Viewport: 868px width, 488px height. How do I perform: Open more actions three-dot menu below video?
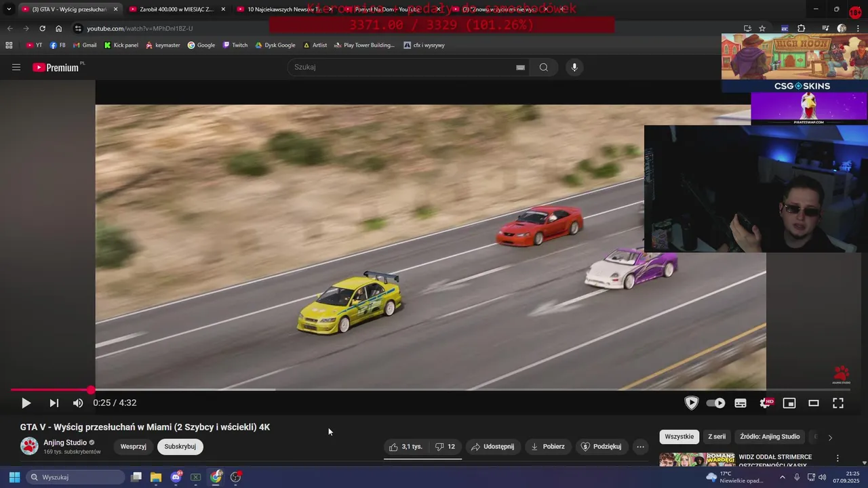coord(640,447)
